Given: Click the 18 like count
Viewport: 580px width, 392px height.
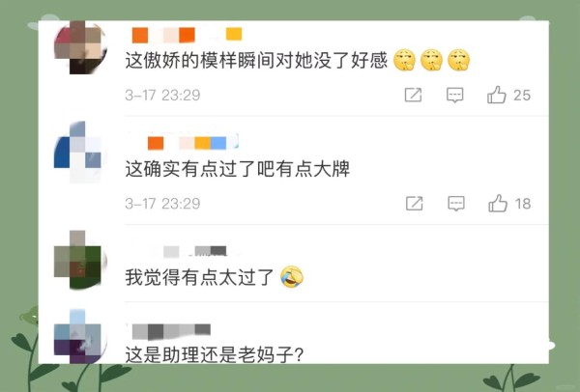Looking at the screenshot, I should tap(523, 204).
